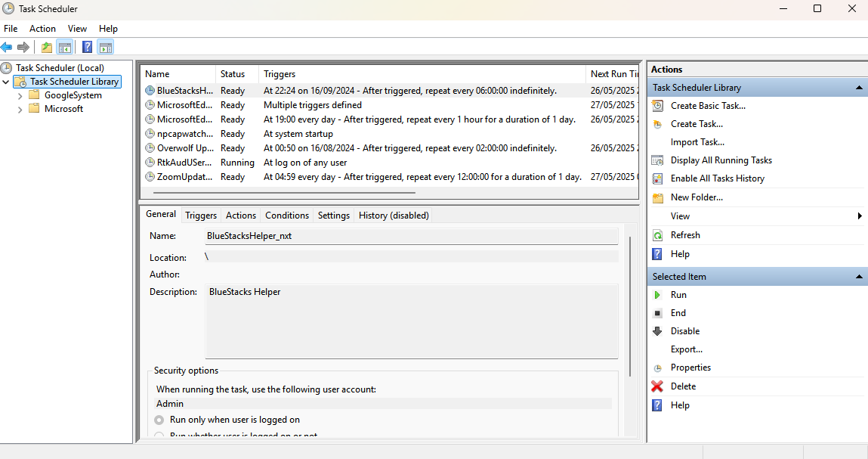Expand the GoogleSystem folder node
This screenshot has height=459, width=868.
coord(20,96)
